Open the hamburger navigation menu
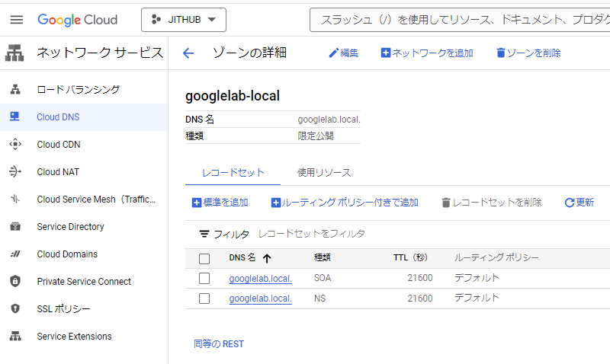Viewport: 610px width, 364px height. point(17,20)
